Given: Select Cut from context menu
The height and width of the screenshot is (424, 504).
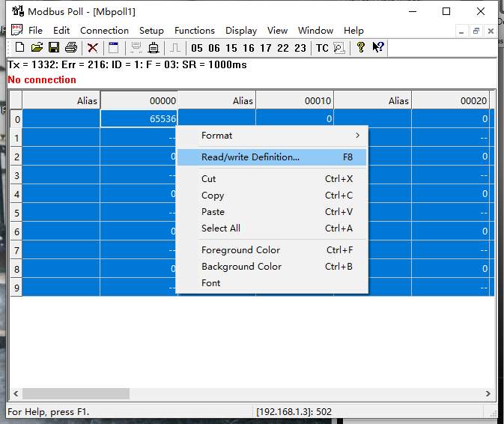Looking at the screenshot, I should (272, 179).
